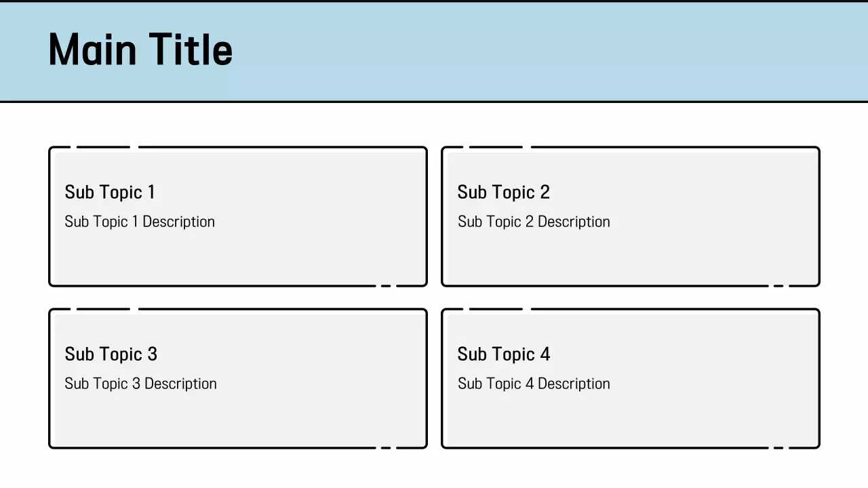The height and width of the screenshot is (488, 868).
Task: Select the Sub Topic 4 heading
Action: (503, 354)
